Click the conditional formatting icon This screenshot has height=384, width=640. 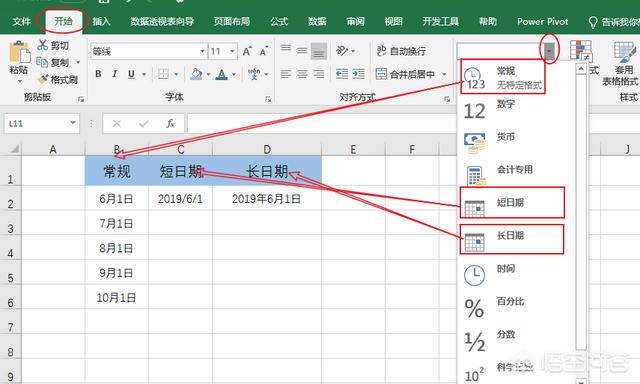581,51
